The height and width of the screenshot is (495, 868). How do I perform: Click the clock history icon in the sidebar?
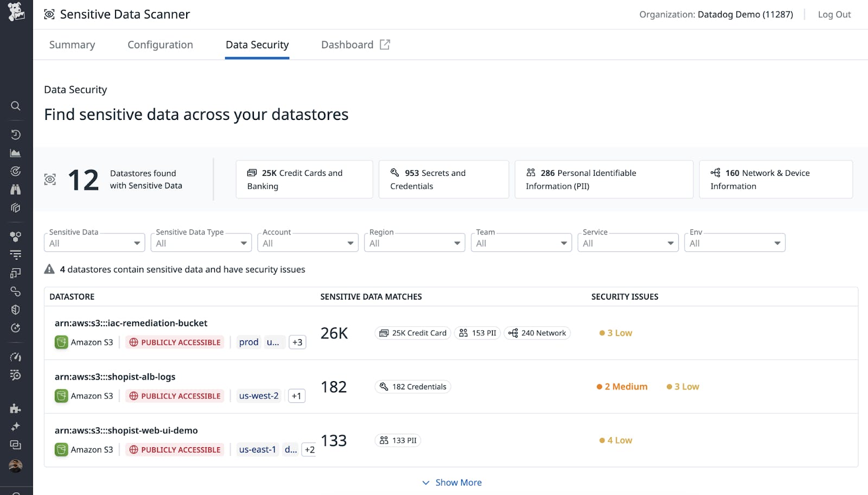[16, 134]
